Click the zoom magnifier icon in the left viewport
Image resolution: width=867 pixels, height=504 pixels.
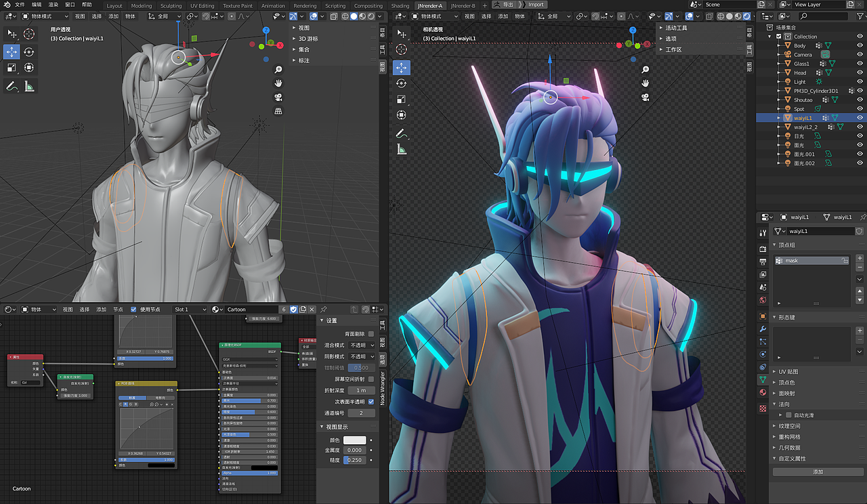(x=278, y=70)
